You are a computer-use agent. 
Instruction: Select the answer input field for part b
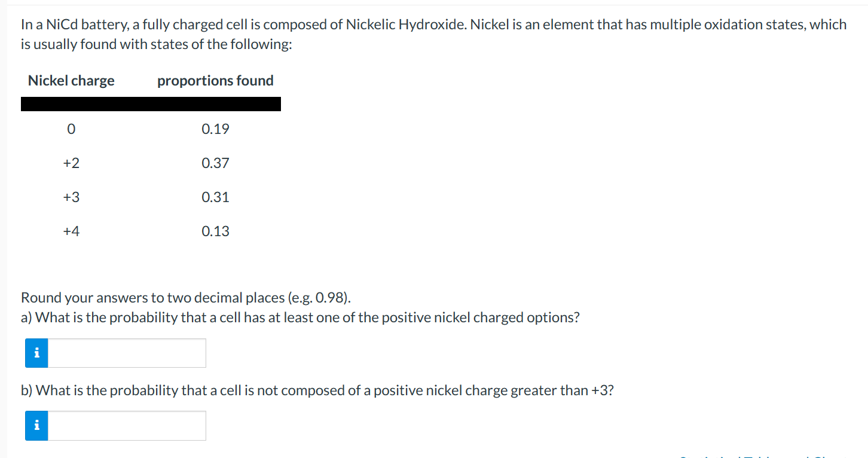(127, 425)
